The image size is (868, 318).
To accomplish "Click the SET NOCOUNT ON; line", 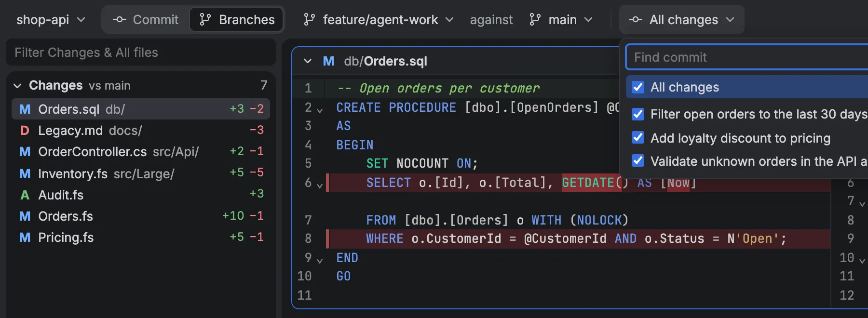I will coord(422,163).
